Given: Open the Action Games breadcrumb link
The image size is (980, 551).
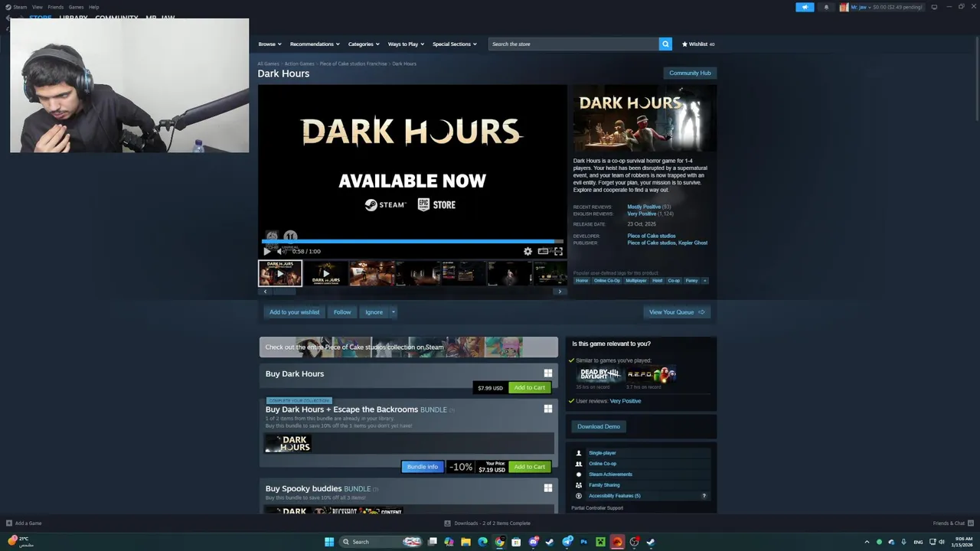Looking at the screenshot, I should pos(299,64).
